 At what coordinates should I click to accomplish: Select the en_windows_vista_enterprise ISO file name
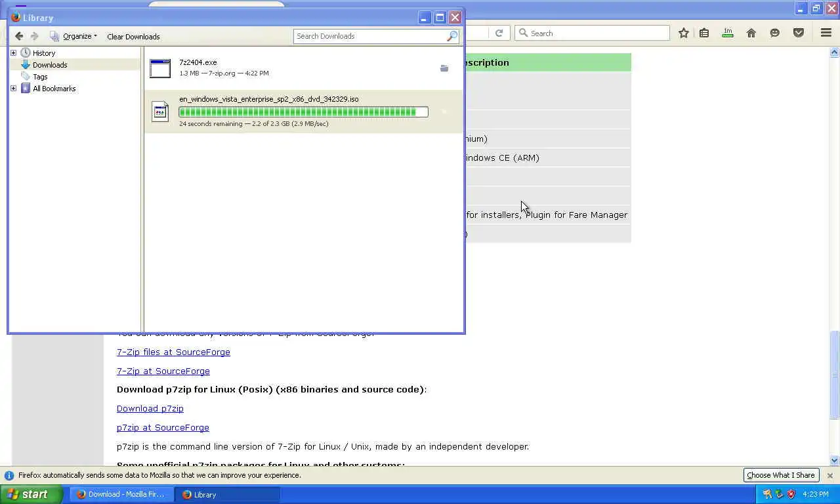coord(268,99)
